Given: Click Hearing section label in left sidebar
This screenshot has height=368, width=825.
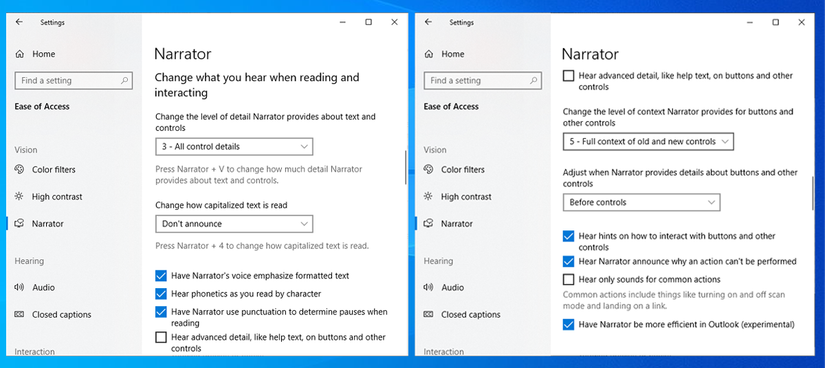Looking at the screenshot, I should point(29,261).
